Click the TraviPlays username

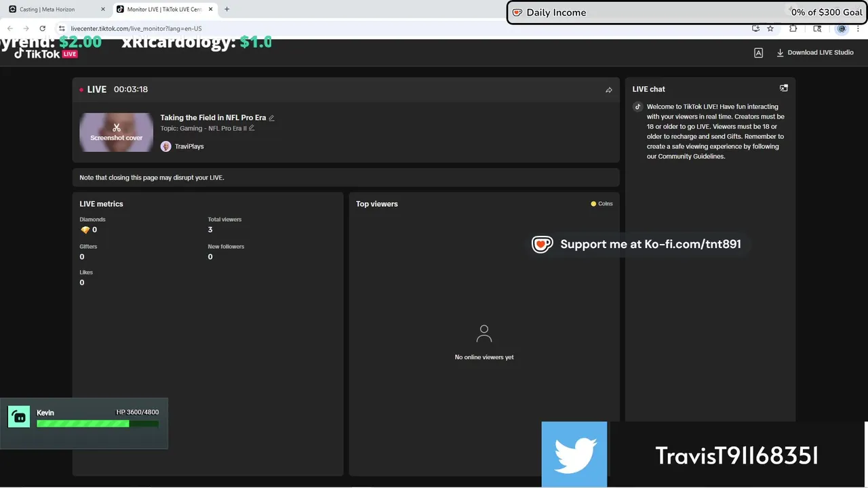coord(189,146)
